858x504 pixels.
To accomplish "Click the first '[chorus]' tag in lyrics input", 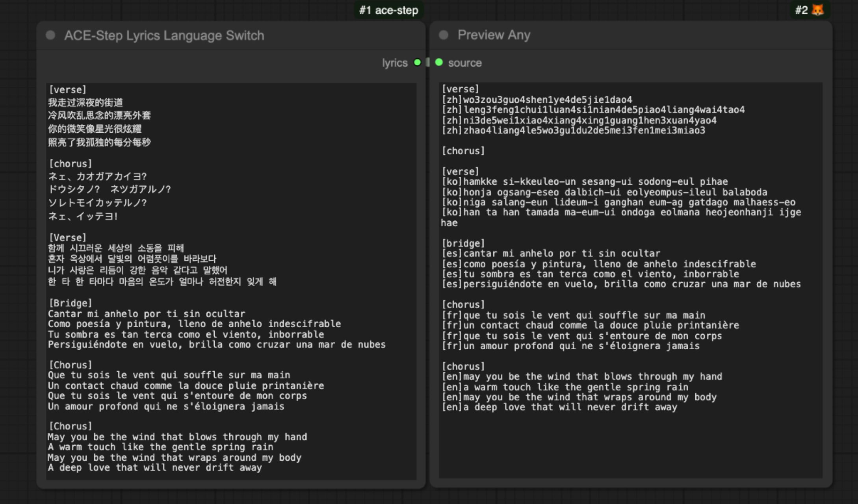I will pyautogui.click(x=70, y=164).
